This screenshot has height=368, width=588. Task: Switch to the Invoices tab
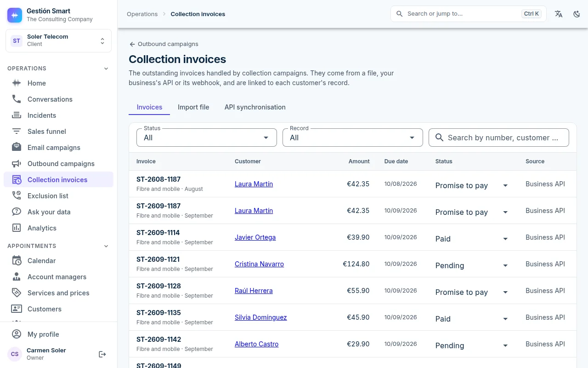click(x=149, y=107)
